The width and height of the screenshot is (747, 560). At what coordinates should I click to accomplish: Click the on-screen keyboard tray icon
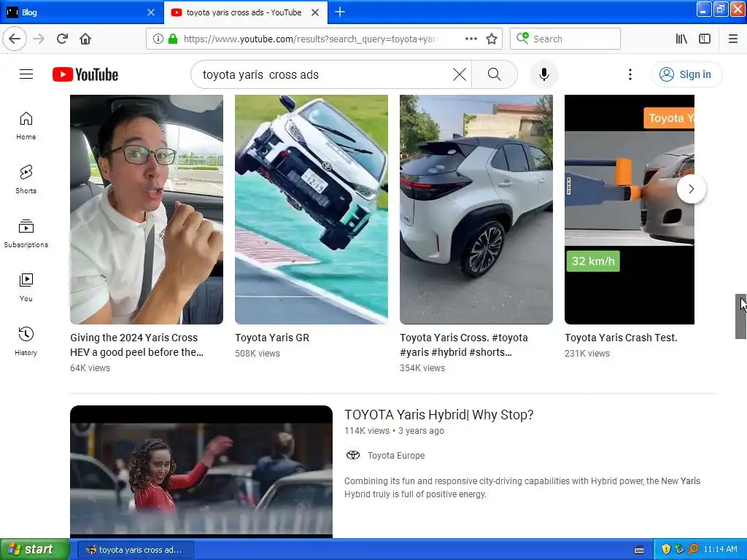coord(639,550)
